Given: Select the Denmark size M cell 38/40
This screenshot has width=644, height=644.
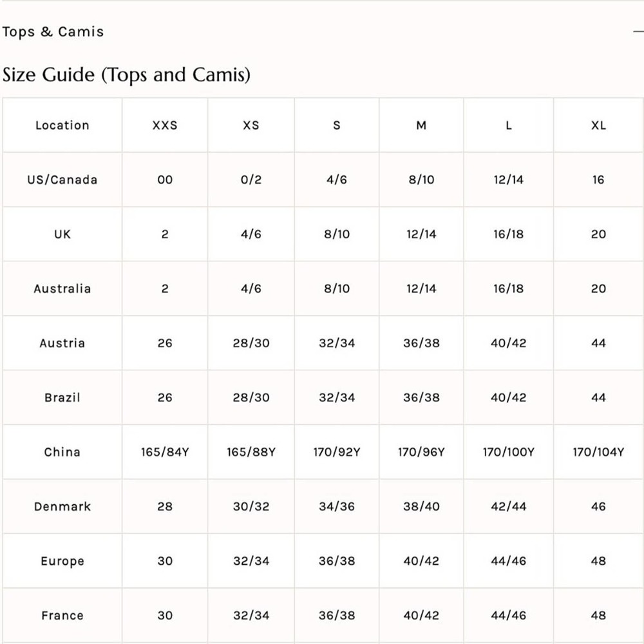Looking at the screenshot, I should point(421,506).
